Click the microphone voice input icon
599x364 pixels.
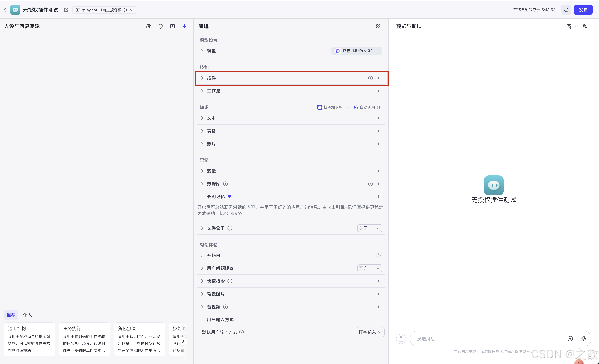[x=584, y=338]
